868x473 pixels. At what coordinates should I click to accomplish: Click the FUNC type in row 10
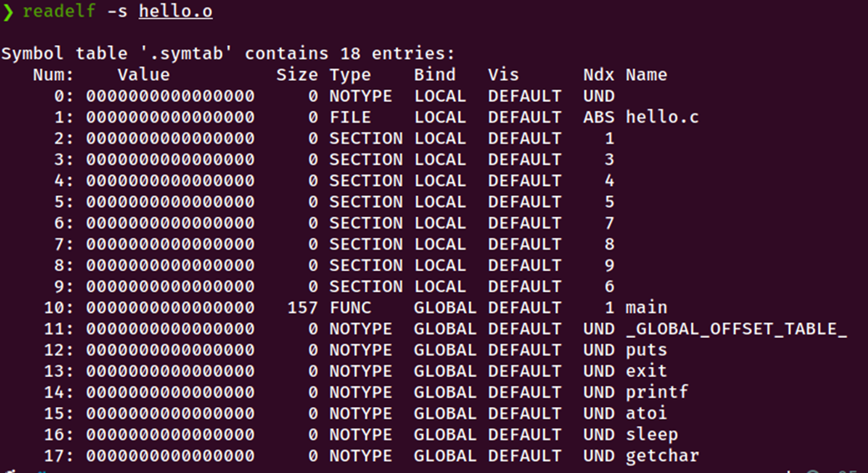(x=350, y=308)
